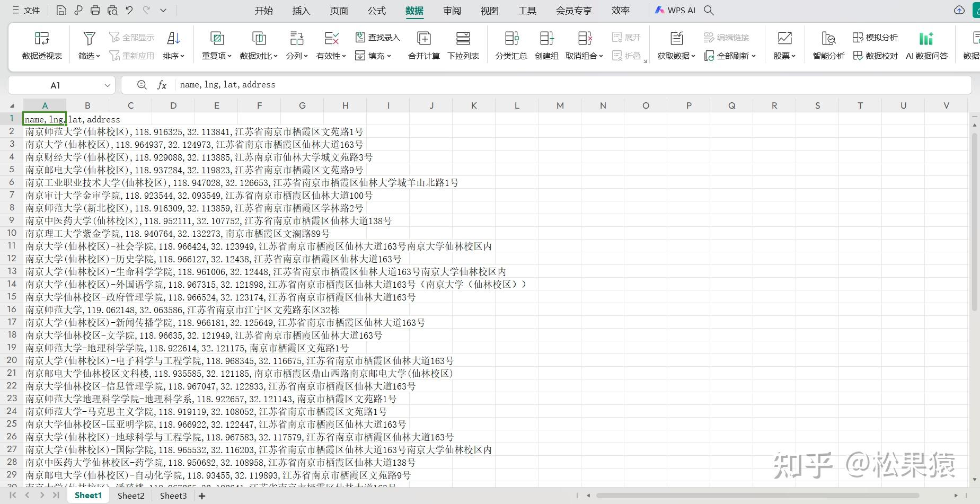The width and height of the screenshot is (980, 504).
Task: Select the 合并计算 tool
Action: (423, 45)
